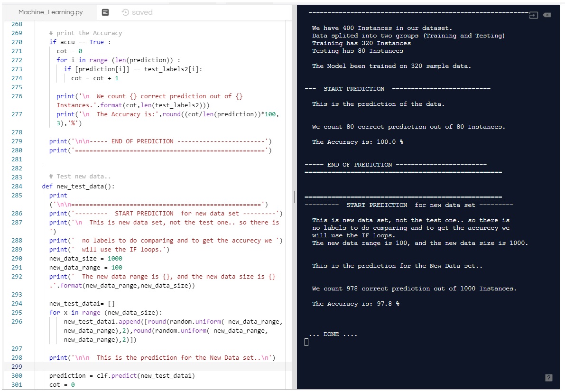Click the 'if accu == True :' line

(80, 42)
